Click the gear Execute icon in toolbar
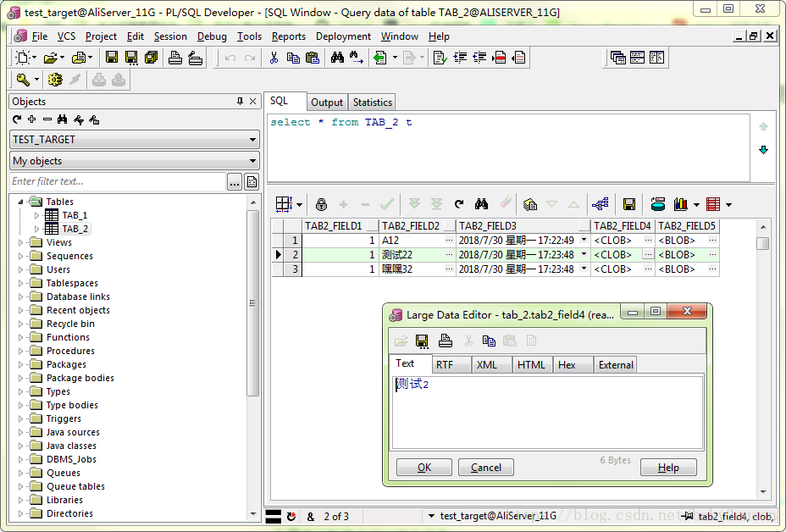786x532 pixels. tap(55, 80)
